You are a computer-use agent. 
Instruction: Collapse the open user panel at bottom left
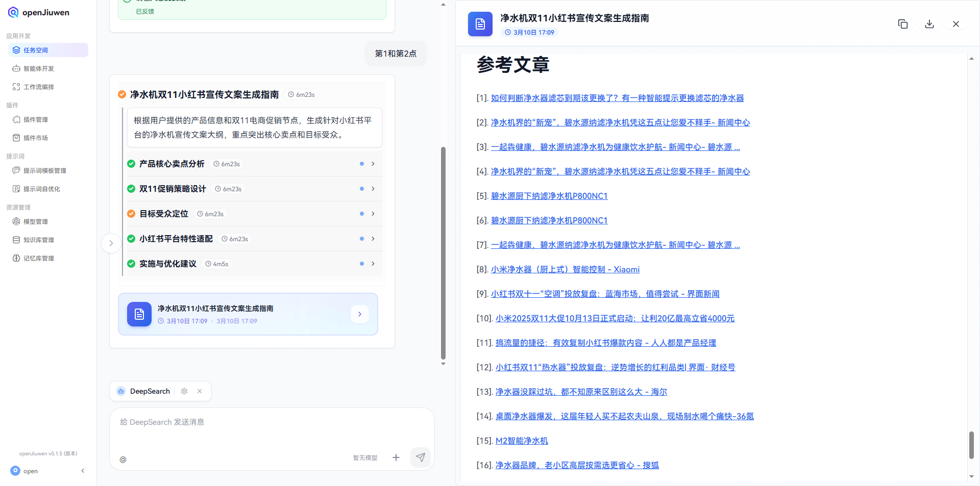pos(83,471)
